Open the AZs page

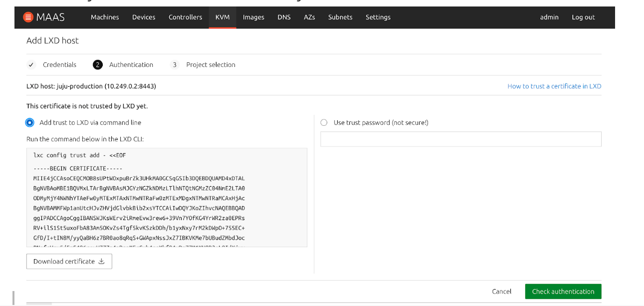309,17
